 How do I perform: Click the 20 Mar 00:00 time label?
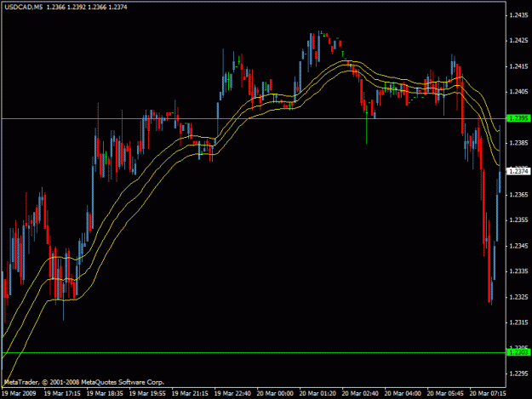pyautogui.click(x=275, y=394)
